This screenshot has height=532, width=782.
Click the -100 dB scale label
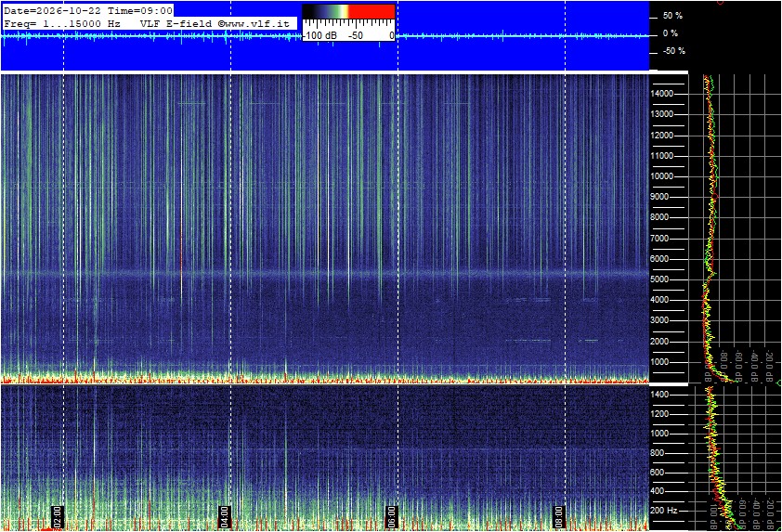(x=319, y=35)
